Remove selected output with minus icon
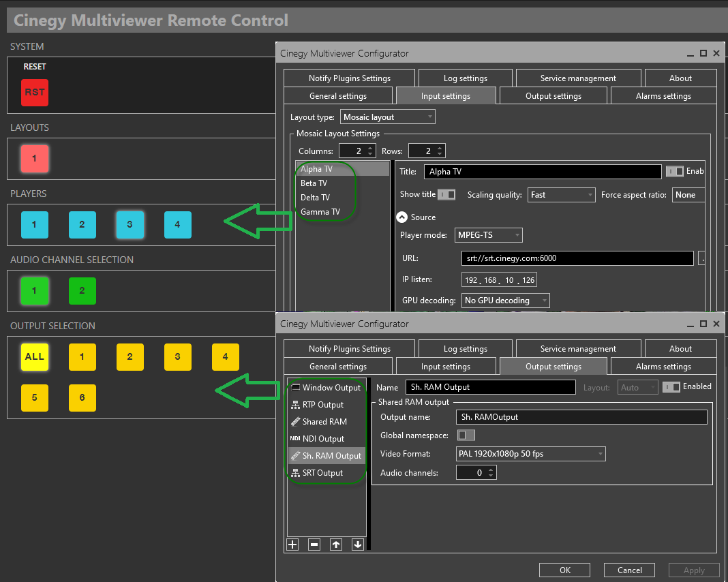This screenshot has height=582, width=728. 314,545
